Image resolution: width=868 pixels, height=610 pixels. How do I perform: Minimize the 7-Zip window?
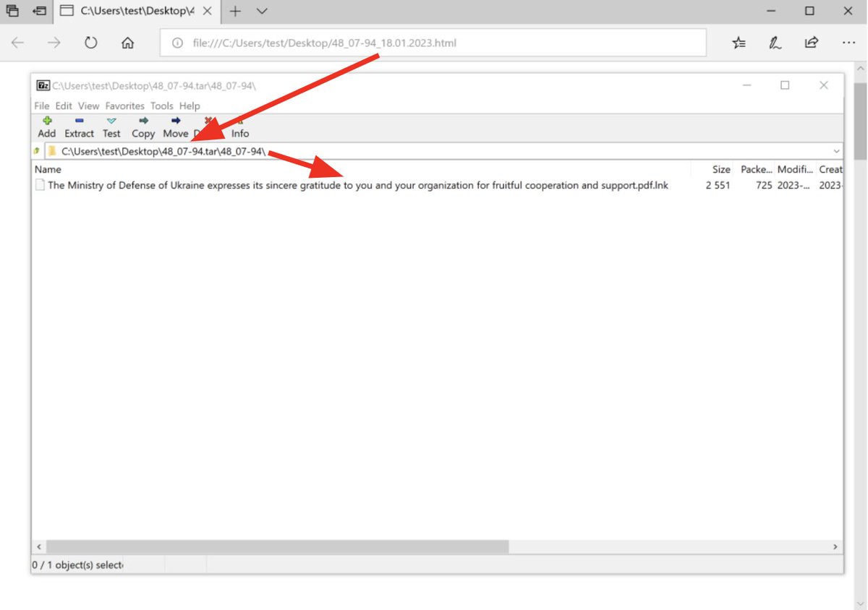point(747,85)
